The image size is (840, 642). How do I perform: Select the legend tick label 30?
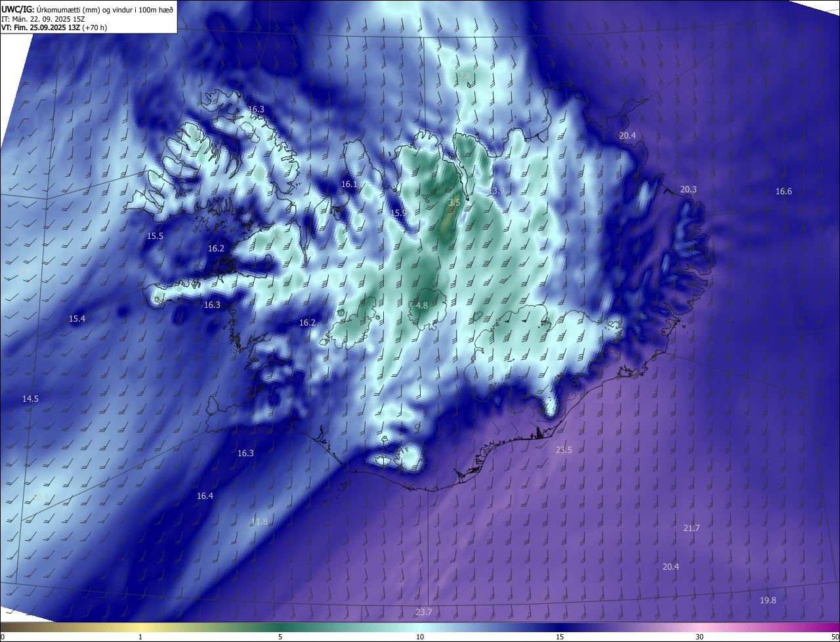(700, 637)
